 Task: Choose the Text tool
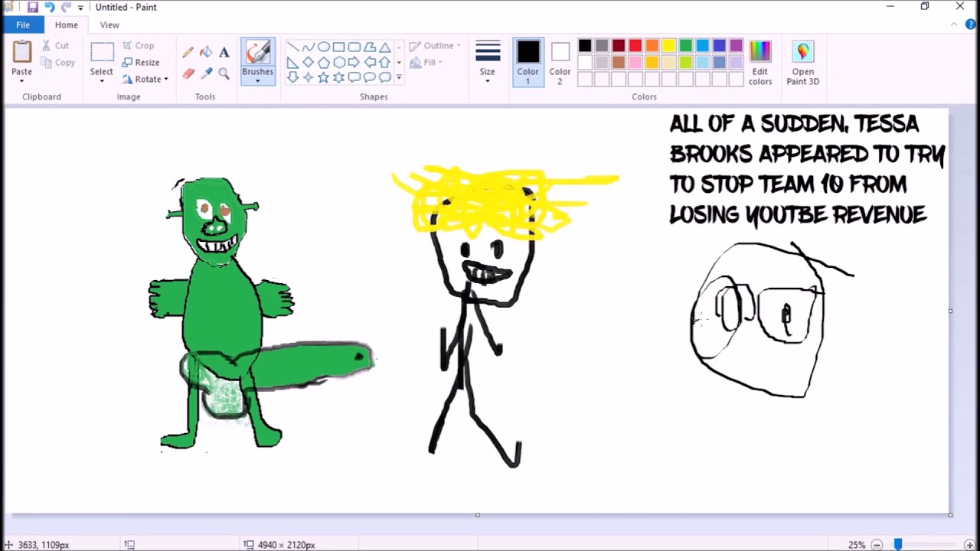224,52
